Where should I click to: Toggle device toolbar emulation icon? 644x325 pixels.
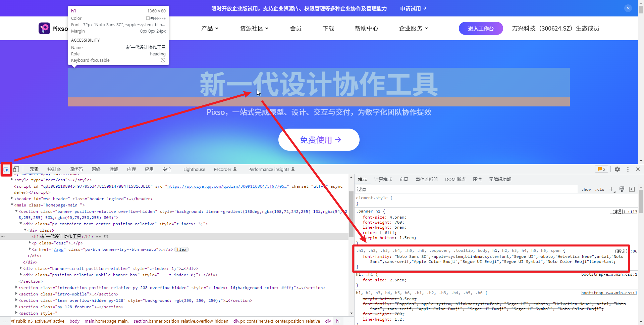pos(16,170)
